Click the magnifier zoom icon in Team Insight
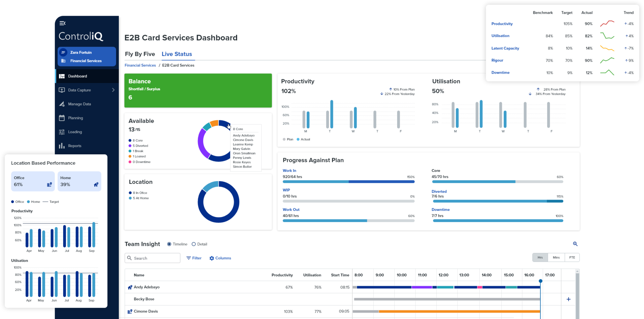This screenshot has height=319, width=644. pyautogui.click(x=575, y=244)
